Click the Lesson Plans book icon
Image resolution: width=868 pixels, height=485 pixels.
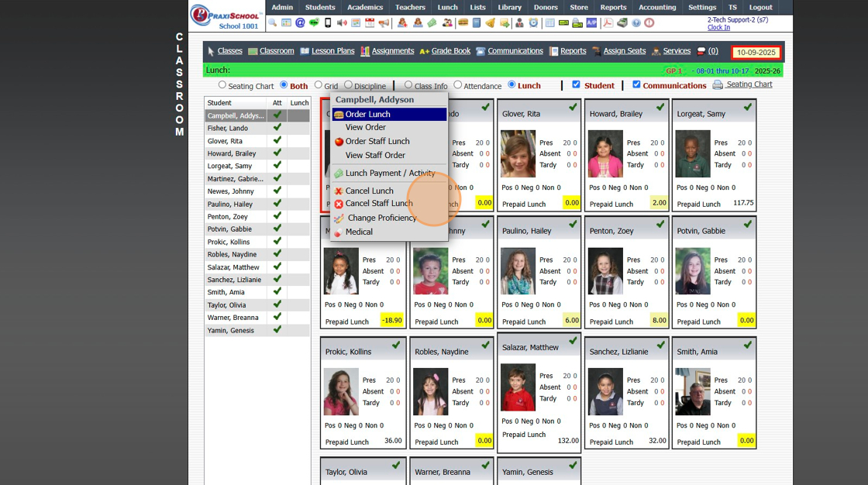point(305,51)
